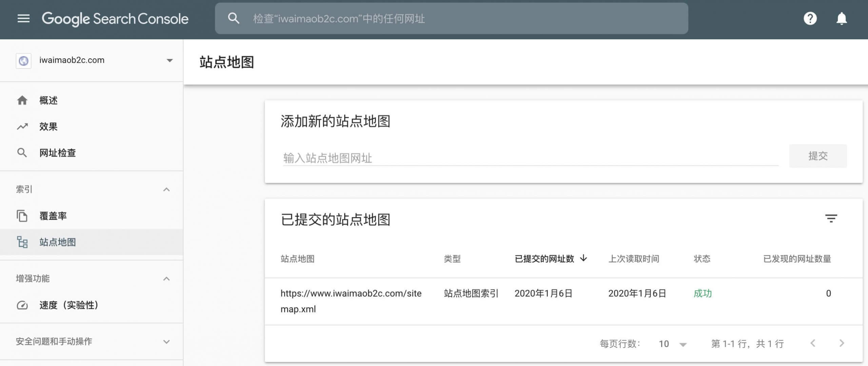Click the iwaimaob2c.com property globe icon
This screenshot has width=868, height=366.
coord(24,61)
